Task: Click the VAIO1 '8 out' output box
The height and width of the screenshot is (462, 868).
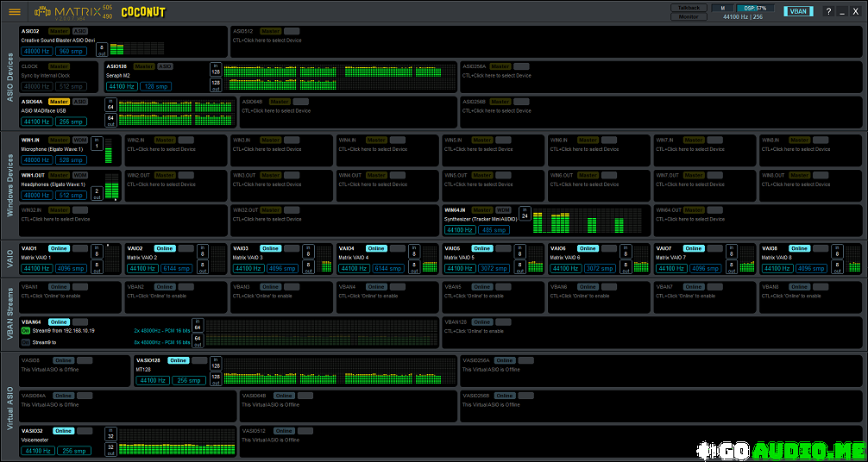Action: [x=97, y=266]
